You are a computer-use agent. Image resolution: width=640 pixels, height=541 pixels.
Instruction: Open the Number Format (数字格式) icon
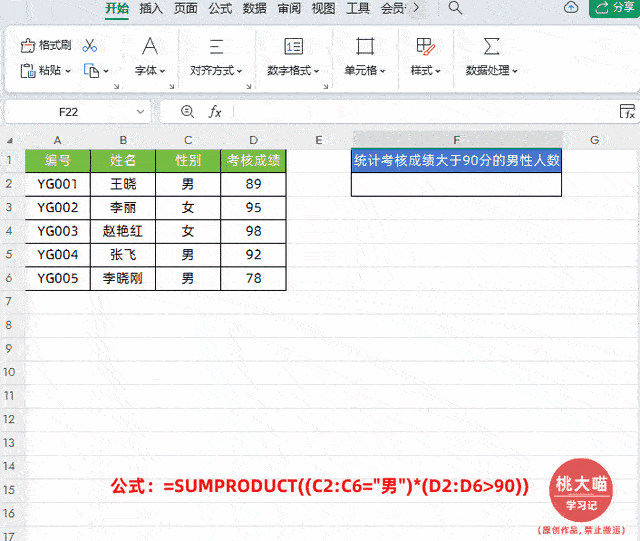pyautogui.click(x=293, y=46)
